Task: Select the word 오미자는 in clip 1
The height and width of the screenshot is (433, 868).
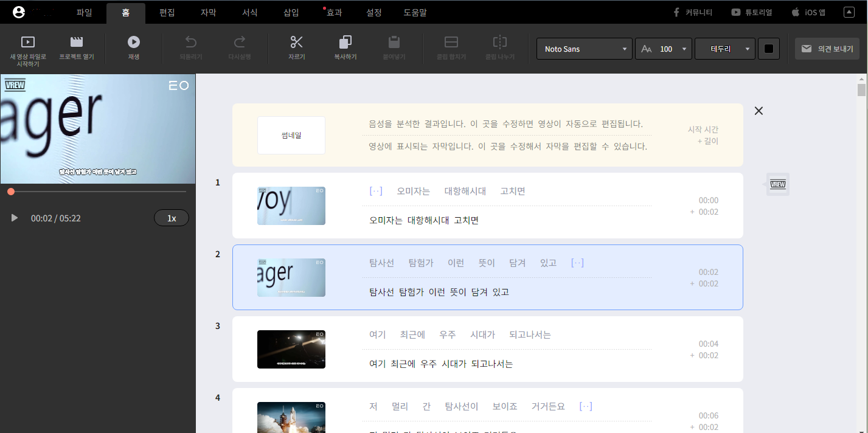Action: click(x=414, y=191)
